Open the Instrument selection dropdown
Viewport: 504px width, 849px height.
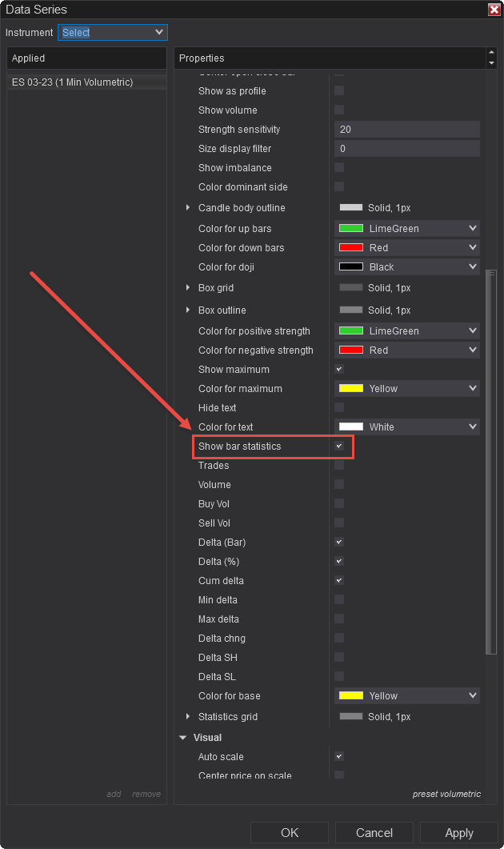point(113,32)
